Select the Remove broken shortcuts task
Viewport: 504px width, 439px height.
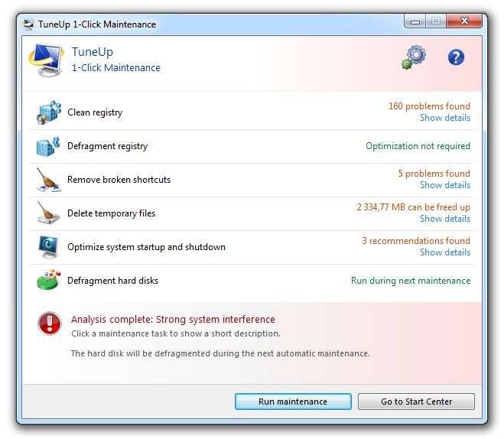pyautogui.click(x=252, y=180)
